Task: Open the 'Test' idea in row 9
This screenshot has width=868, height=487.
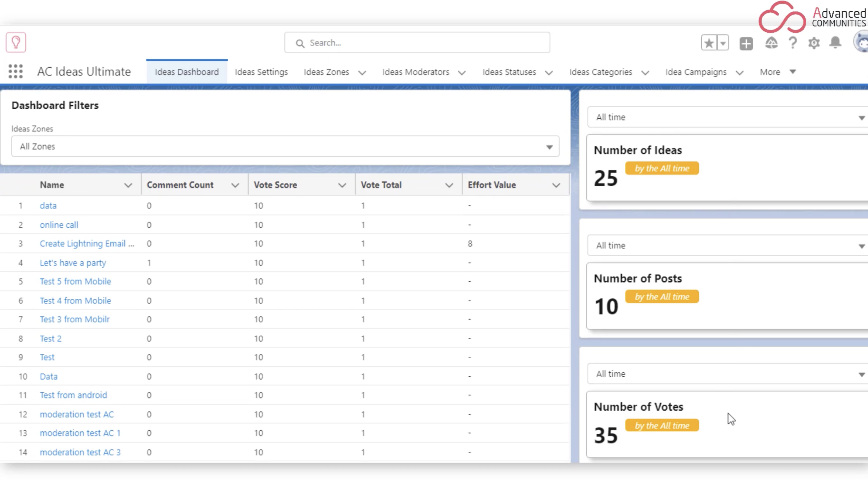Action: coord(47,357)
